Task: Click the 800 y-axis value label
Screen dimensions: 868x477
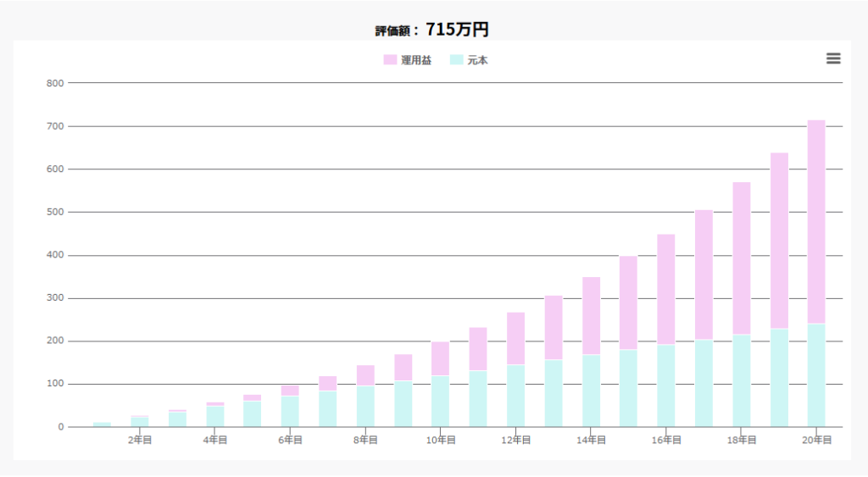Action: [55, 83]
